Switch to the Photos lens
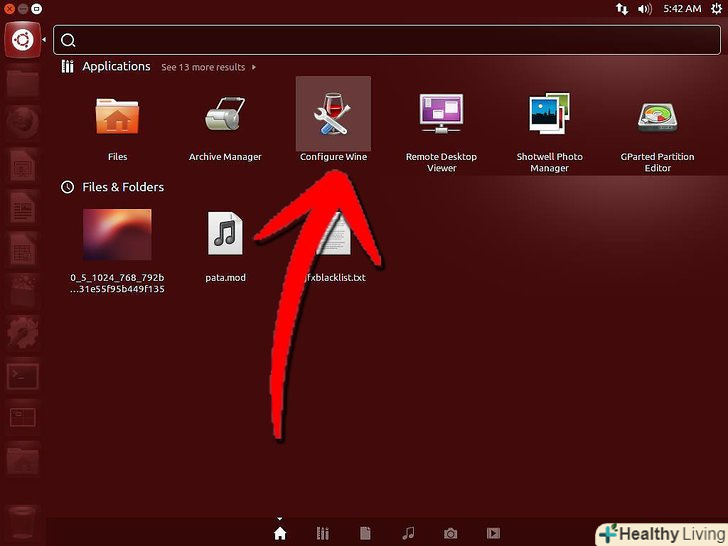This screenshot has height=546, width=728. point(450,534)
